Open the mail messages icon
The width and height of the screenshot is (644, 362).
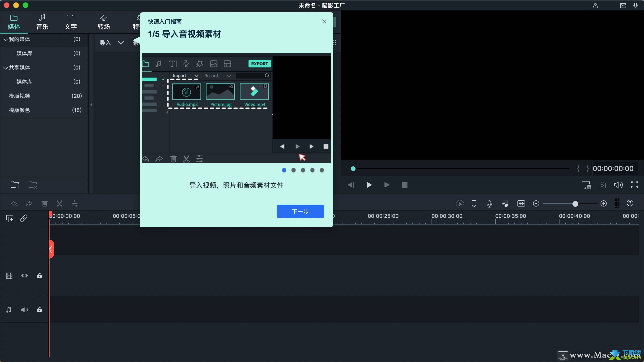[x=623, y=5]
